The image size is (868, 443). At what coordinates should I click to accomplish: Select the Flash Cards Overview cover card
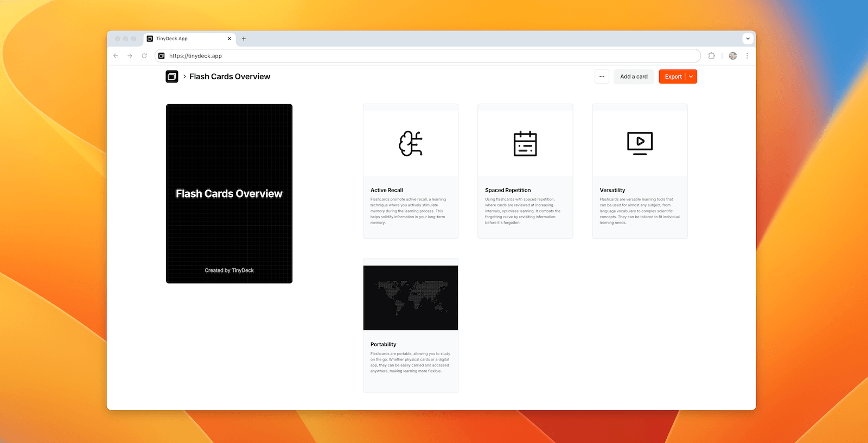pos(229,194)
